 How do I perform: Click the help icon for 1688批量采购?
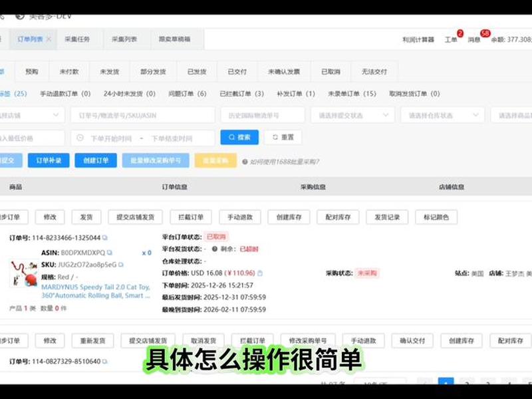245,162
